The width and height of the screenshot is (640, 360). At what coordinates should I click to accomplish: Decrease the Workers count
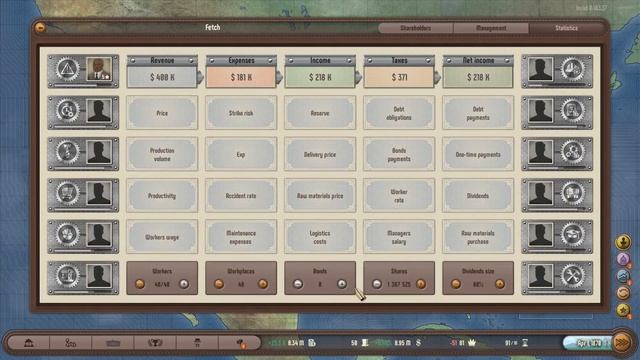tap(140, 284)
